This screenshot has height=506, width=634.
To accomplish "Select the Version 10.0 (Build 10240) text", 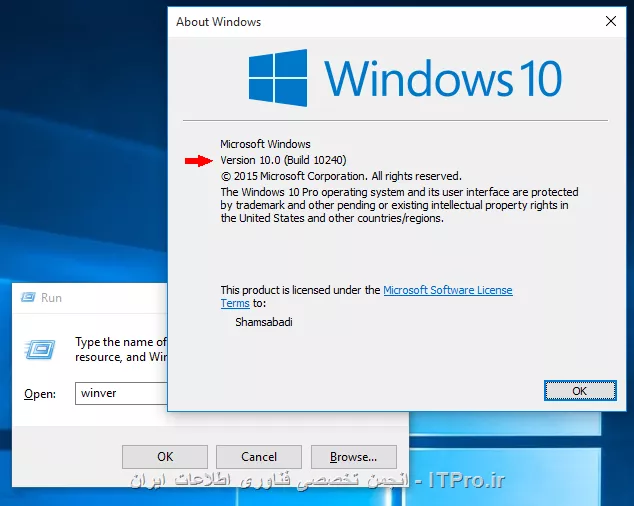I will tap(283, 160).
